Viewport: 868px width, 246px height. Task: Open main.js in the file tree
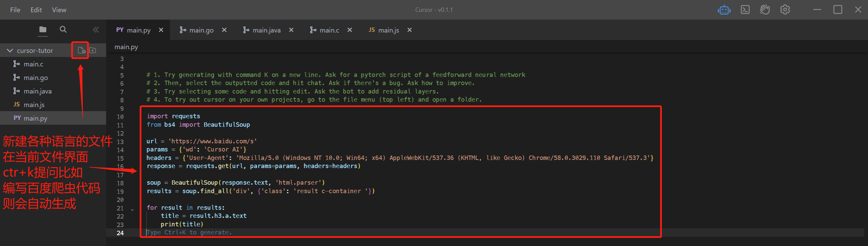coord(53,104)
